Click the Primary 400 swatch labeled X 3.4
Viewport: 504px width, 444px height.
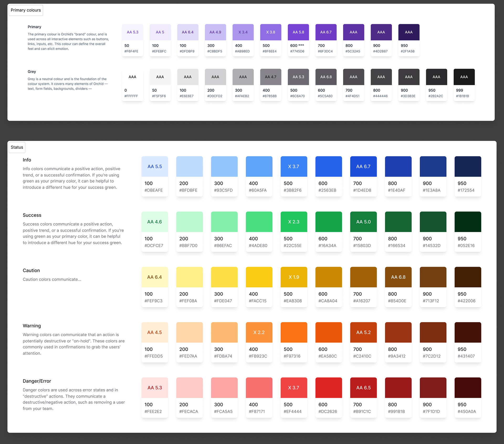coord(243,32)
